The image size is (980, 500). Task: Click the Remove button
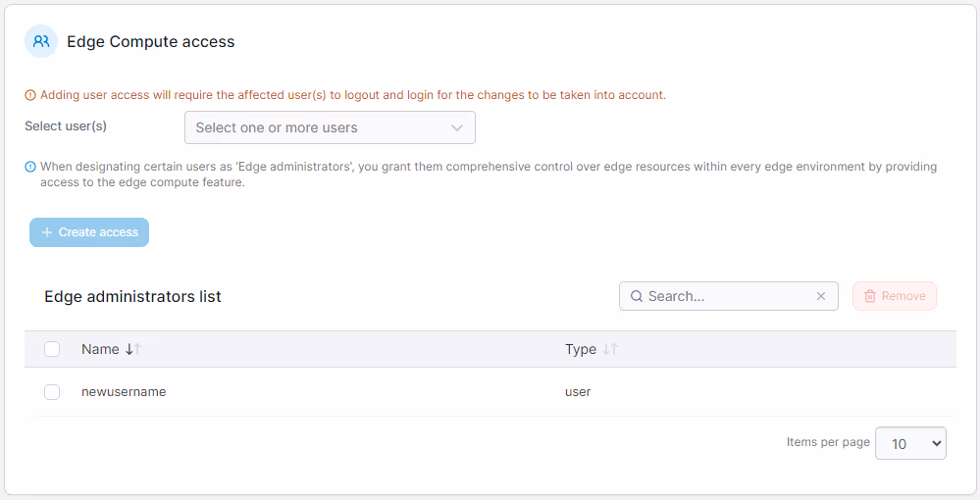[x=895, y=296]
